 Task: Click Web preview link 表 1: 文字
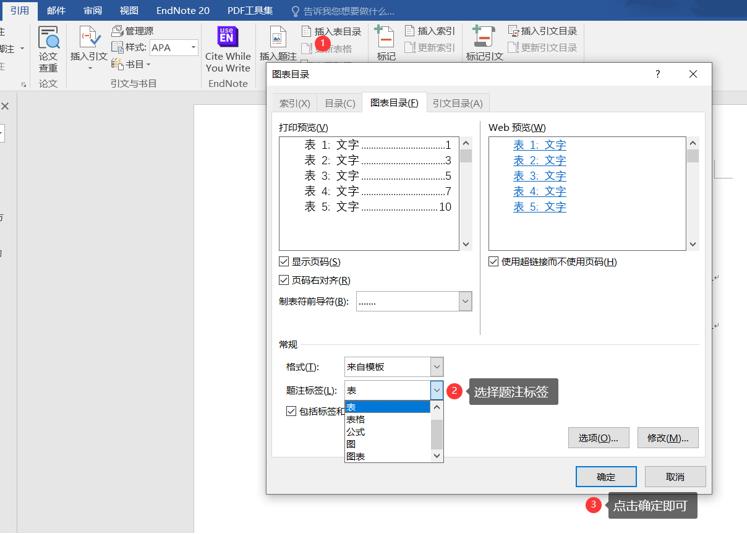540,145
